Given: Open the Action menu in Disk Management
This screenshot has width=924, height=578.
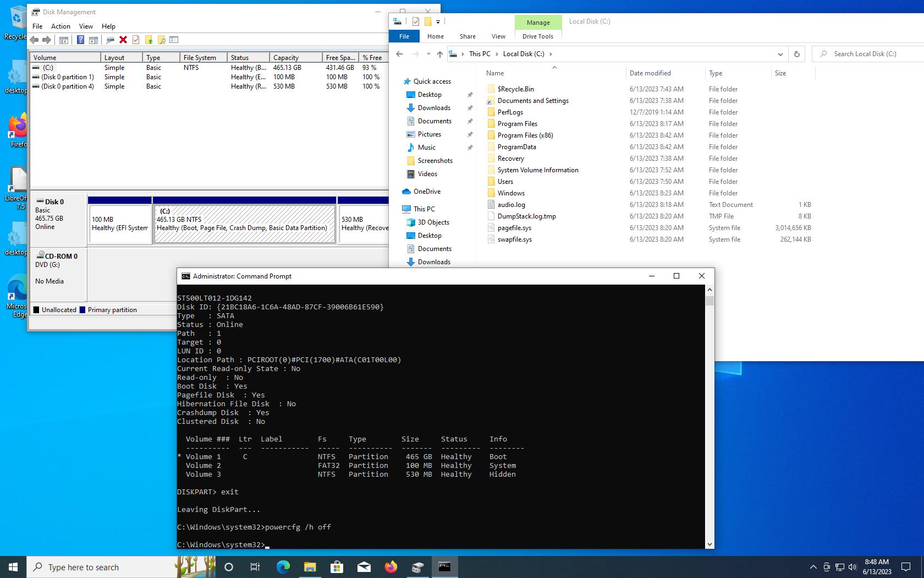Looking at the screenshot, I should [61, 26].
